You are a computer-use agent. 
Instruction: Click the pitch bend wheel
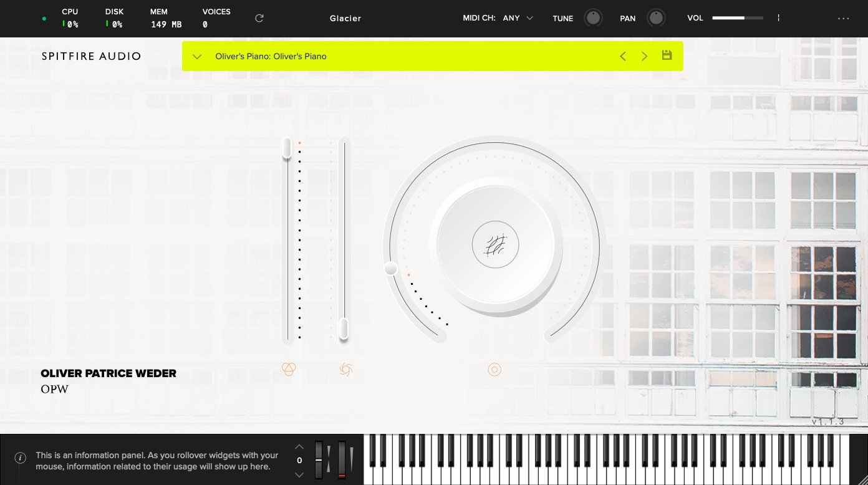click(319, 460)
